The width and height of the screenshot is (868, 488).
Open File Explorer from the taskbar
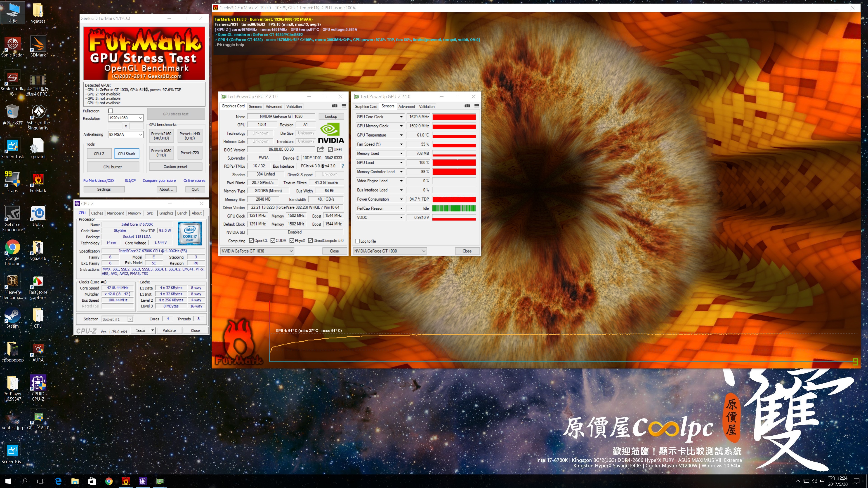(x=75, y=481)
